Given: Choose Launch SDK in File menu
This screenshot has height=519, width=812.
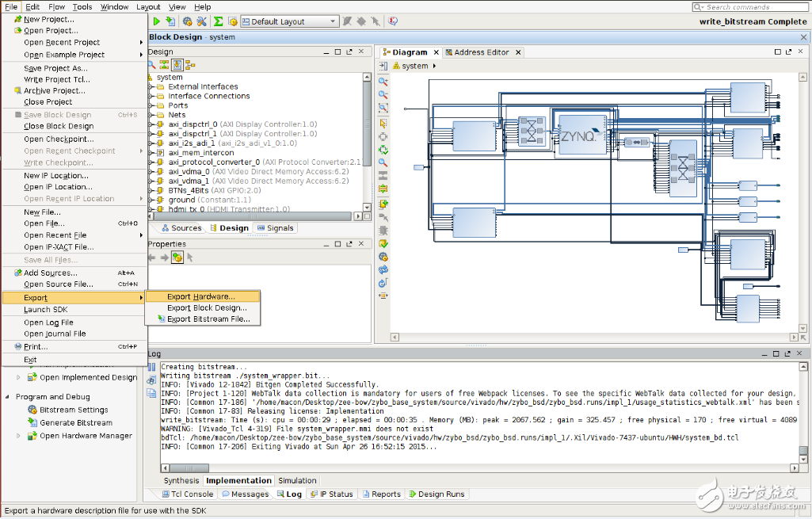Looking at the screenshot, I should (45, 310).
